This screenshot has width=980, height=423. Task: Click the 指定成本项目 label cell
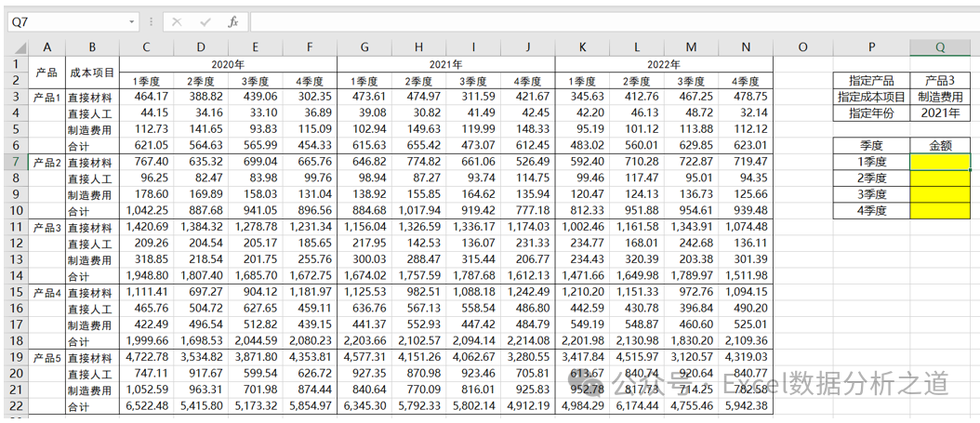(x=871, y=97)
